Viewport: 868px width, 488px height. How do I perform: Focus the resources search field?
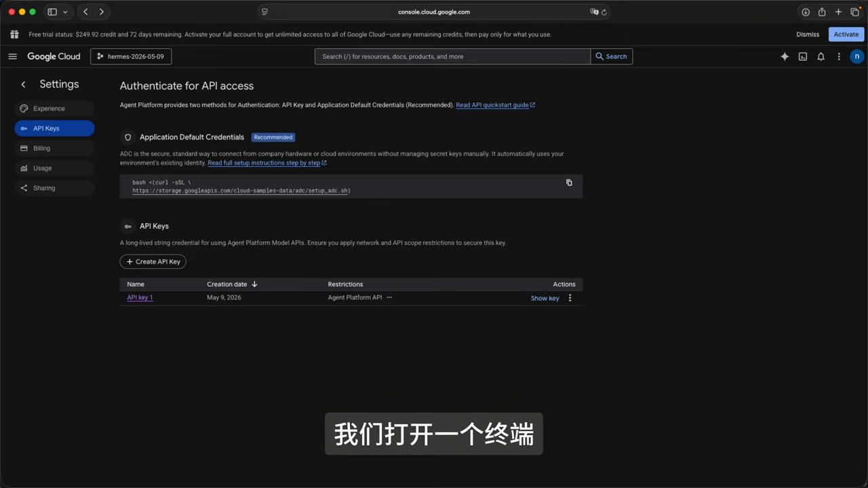452,56
